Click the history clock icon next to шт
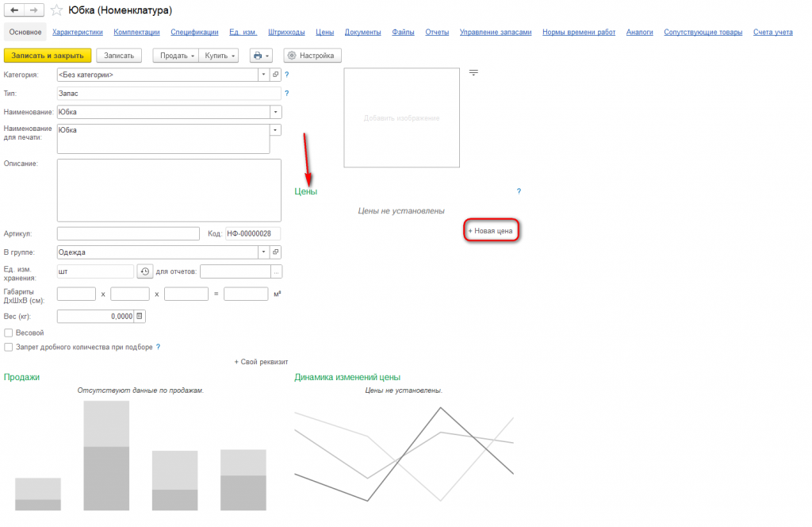The image size is (812, 527). click(145, 271)
